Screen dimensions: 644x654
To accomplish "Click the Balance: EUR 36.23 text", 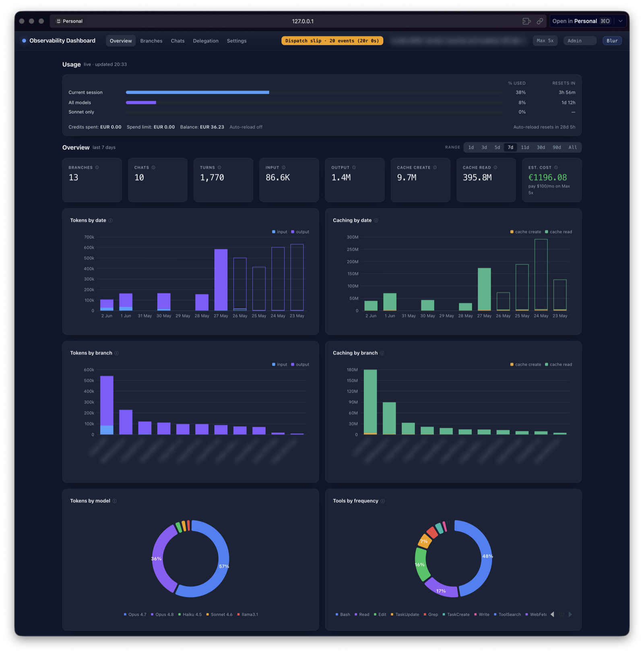I will click(x=202, y=127).
